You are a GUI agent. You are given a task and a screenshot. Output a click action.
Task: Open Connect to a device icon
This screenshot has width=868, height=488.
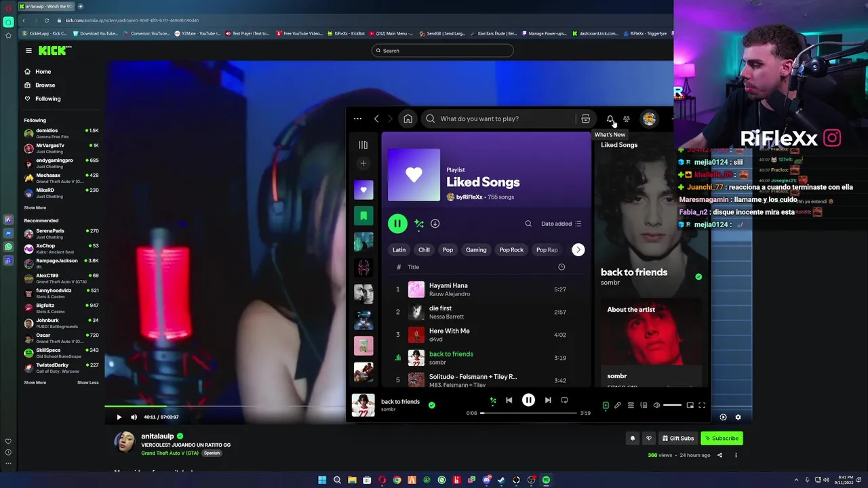pyautogui.click(x=644, y=405)
